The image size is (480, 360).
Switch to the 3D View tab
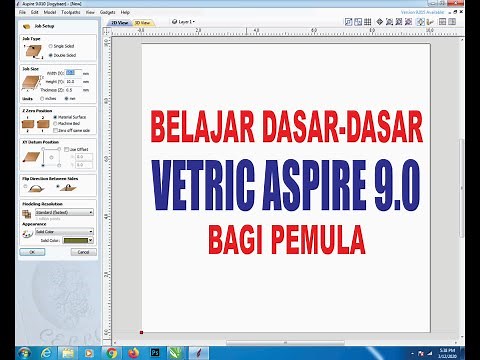pyautogui.click(x=142, y=23)
